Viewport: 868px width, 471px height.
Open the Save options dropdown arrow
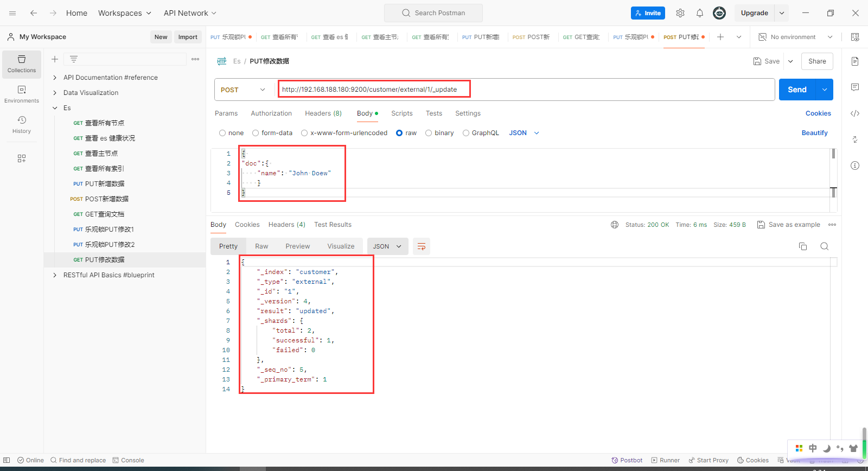[x=790, y=61]
